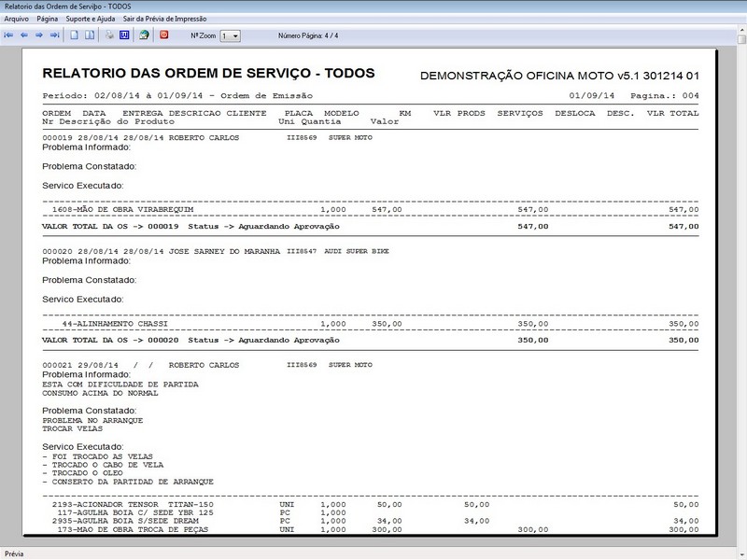Click the VLR TOTAL column header
The image size is (747, 560).
pos(672,113)
